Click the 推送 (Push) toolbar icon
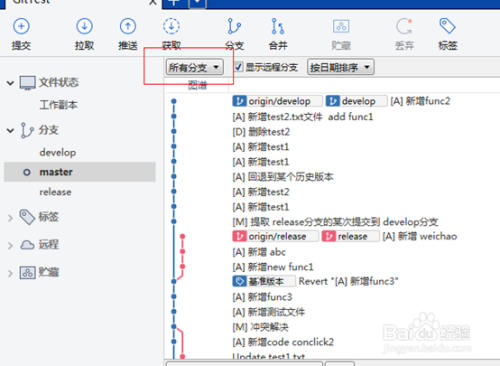The image size is (500, 366). coord(128,26)
